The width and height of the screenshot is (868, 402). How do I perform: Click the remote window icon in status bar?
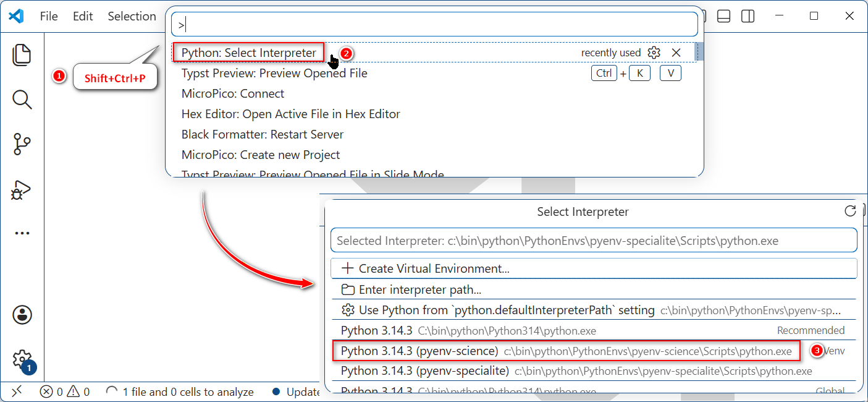[x=17, y=391]
